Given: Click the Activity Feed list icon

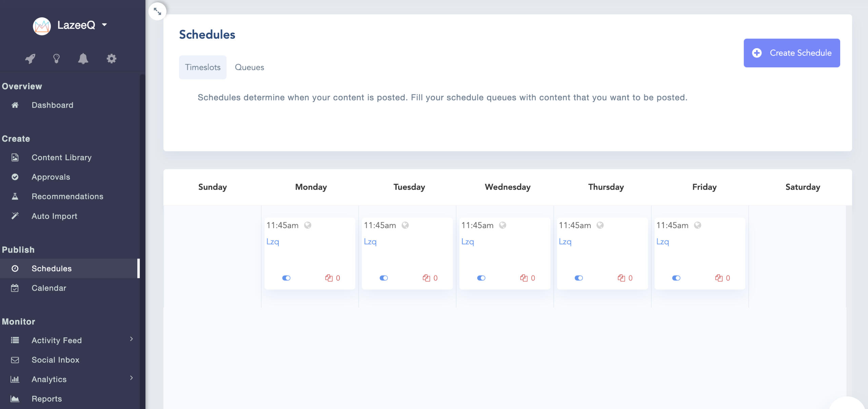Looking at the screenshot, I should (15, 340).
